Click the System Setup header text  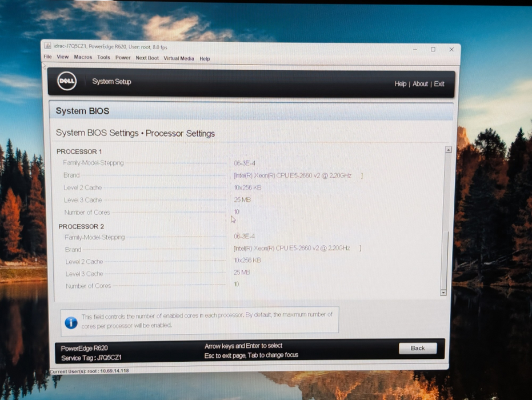click(111, 81)
